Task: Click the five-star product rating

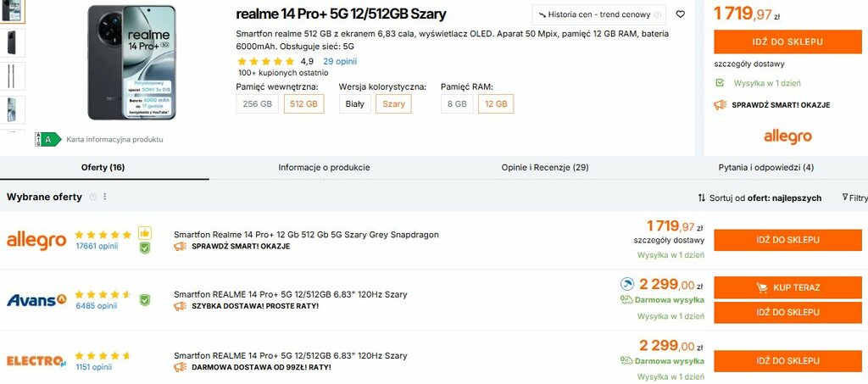Action: pyautogui.click(x=266, y=61)
